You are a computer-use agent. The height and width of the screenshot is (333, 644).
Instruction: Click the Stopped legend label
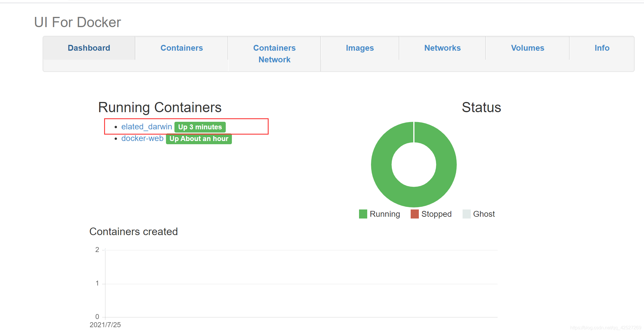[x=436, y=214]
